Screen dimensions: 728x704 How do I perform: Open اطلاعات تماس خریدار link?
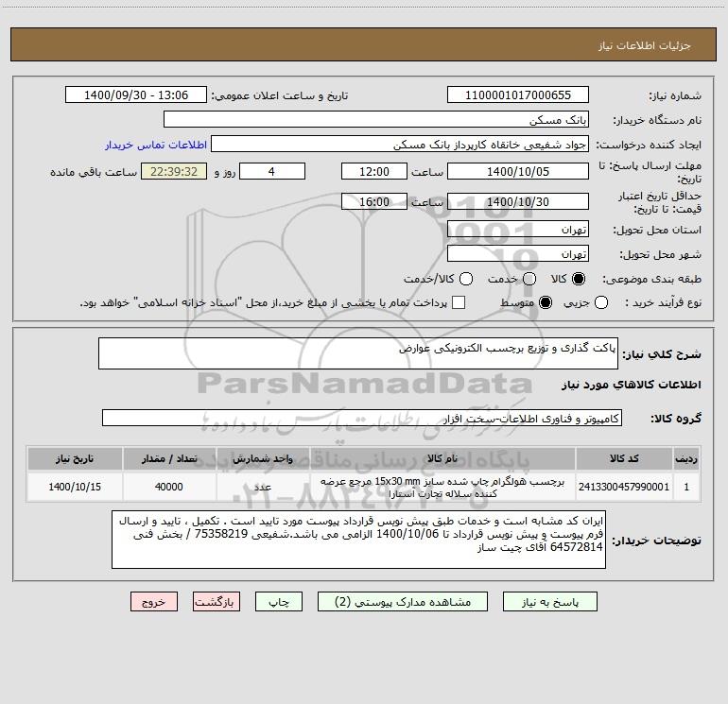tap(156, 145)
